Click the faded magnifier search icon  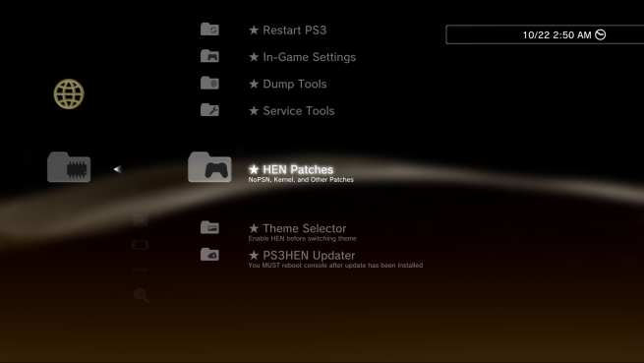pyautogui.click(x=142, y=295)
